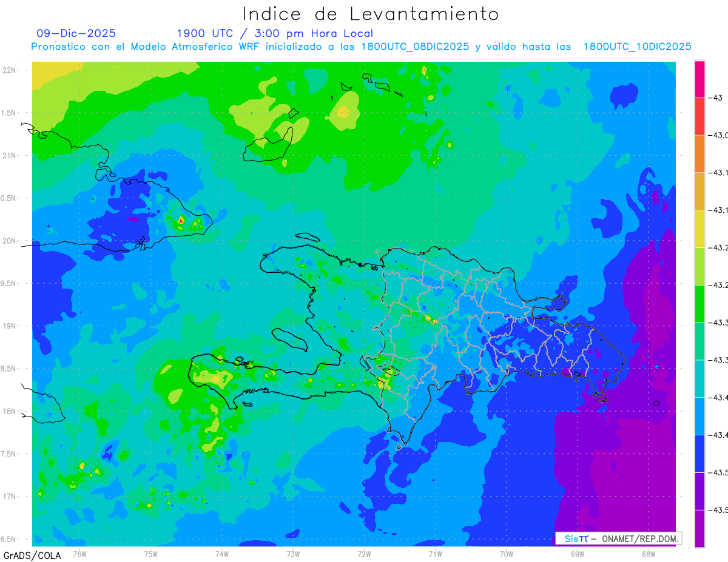Click the "75W" longitude label
Image resolution: width=728 pixels, height=562 pixels.
pos(150,554)
